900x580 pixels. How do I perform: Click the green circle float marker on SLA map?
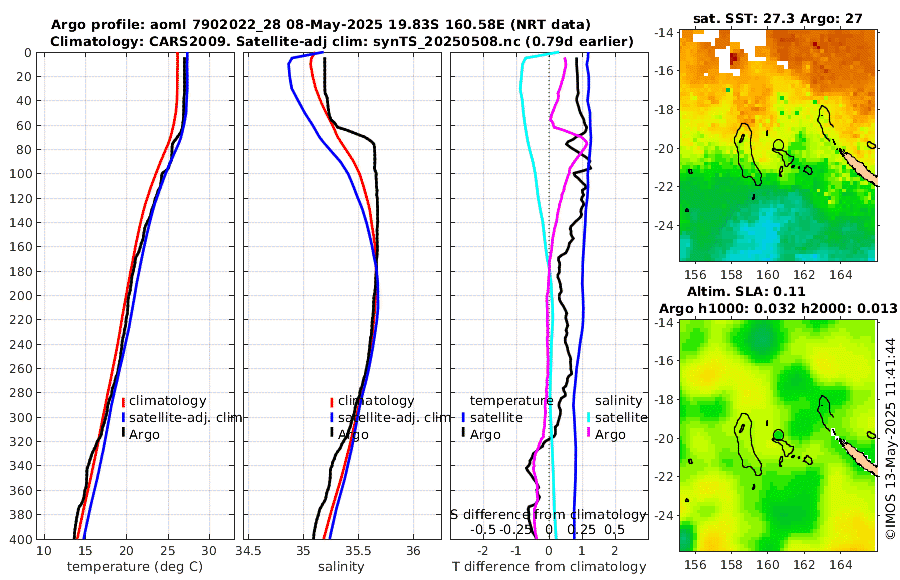779,435
